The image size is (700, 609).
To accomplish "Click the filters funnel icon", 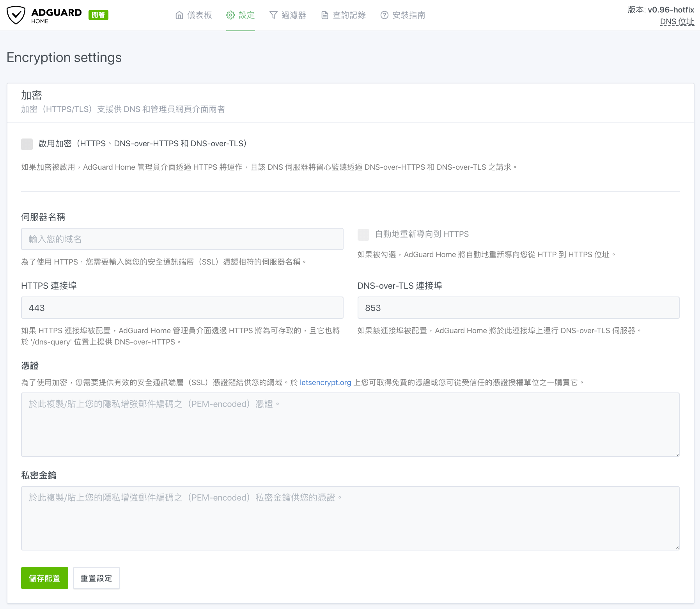I will pyautogui.click(x=273, y=15).
